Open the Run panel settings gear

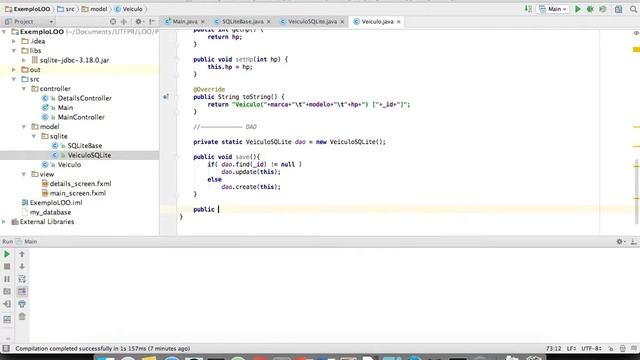pos(620,242)
